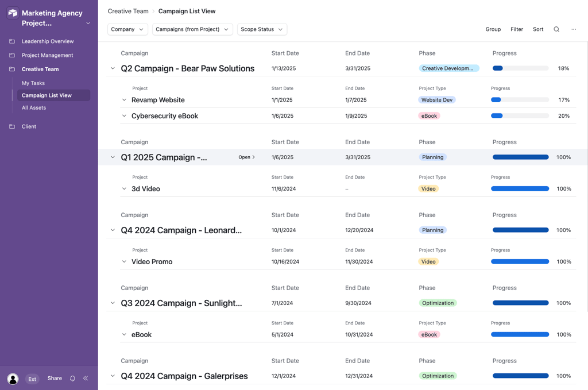Click the three-dot overflow menu icon
The image size is (588, 390).
(x=572, y=29)
